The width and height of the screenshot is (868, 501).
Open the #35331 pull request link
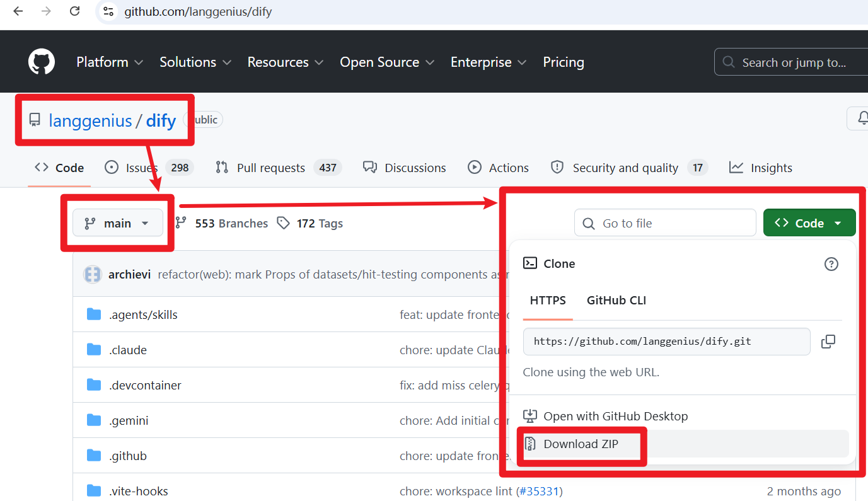click(540, 491)
